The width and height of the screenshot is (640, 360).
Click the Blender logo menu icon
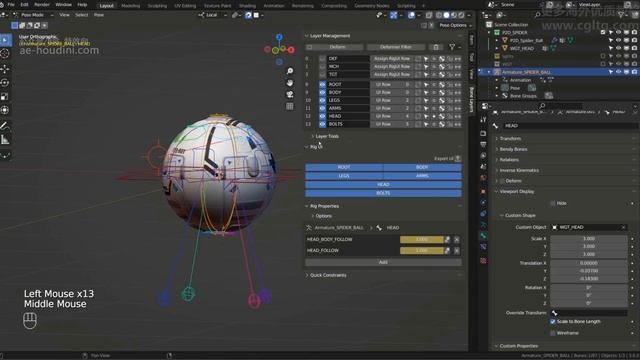2,4
